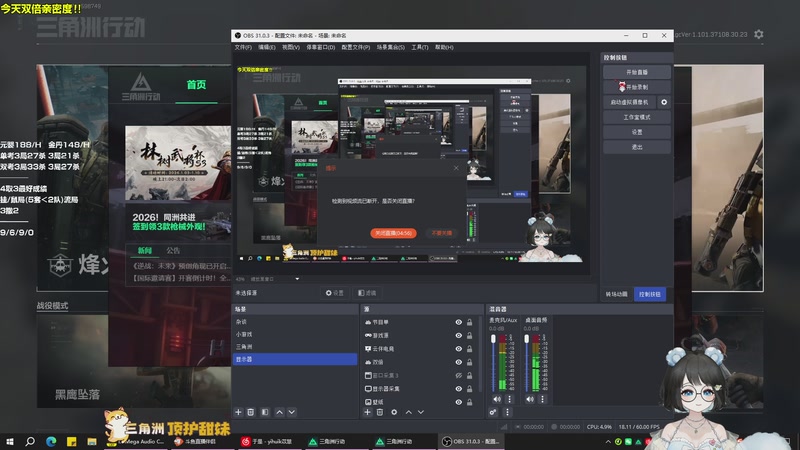Open 编辑(E) menu in OBS

[x=266, y=47]
